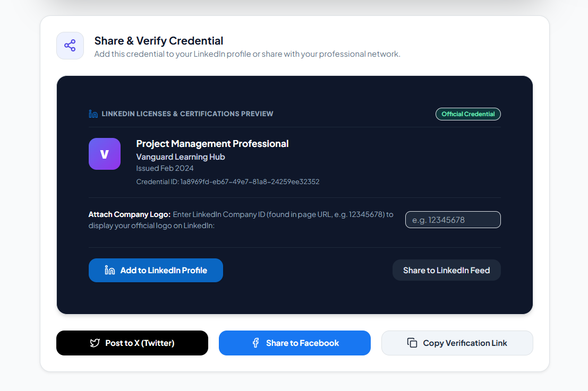Screen dimensions: 588x391
Task: Click LinkedIn icon in Add to Profile button
Action: point(110,270)
